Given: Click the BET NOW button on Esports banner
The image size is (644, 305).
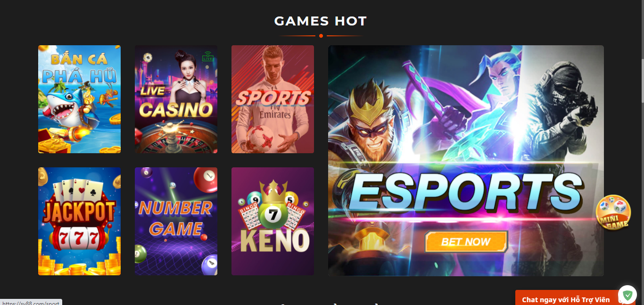Looking at the screenshot, I should 466,242.
